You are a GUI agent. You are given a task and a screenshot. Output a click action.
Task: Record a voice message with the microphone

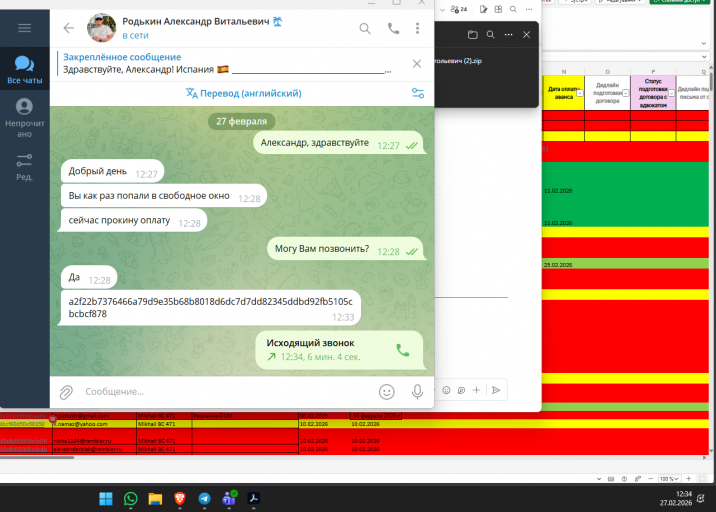417,392
